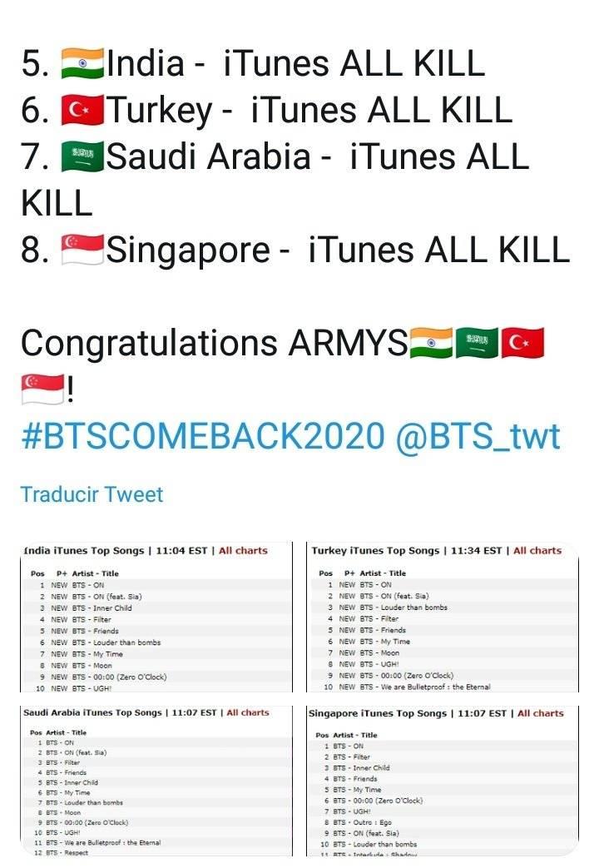The height and width of the screenshot is (868, 599).
Task: Click the Singapore flag emoji on line 8
Action: tap(82, 250)
